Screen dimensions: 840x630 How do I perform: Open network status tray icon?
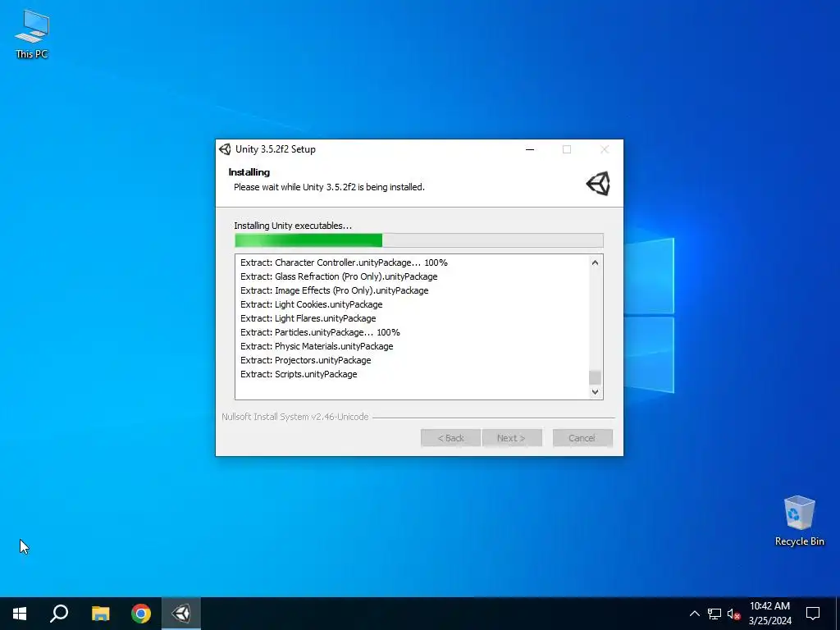pos(714,614)
